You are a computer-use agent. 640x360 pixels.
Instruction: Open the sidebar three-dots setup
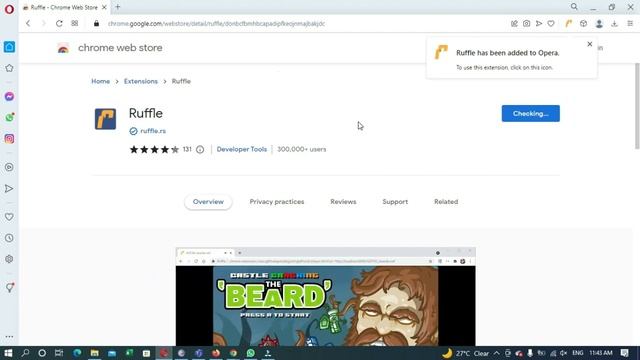[9, 337]
